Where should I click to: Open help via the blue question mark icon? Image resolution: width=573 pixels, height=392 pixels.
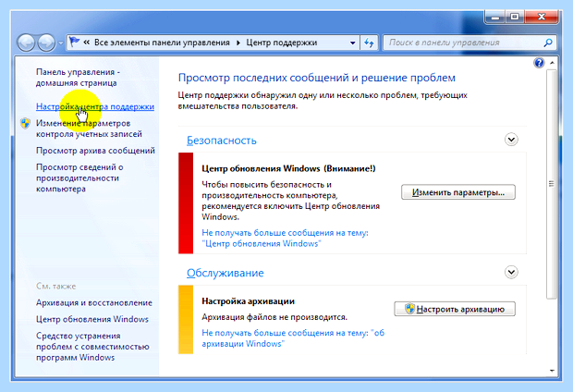[539, 63]
